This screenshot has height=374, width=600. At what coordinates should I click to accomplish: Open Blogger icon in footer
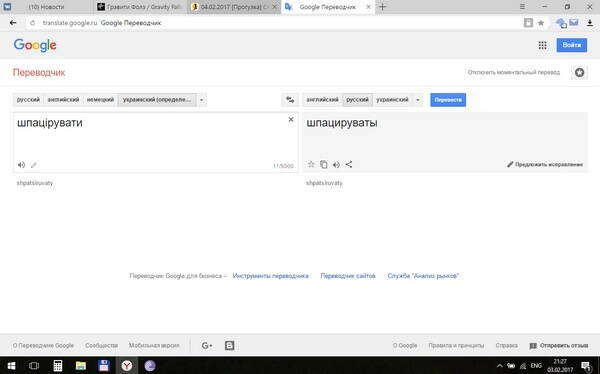(x=230, y=345)
